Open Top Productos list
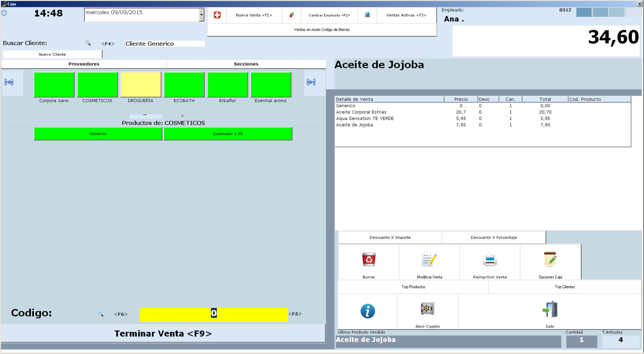644x354 pixels. pos(413,287)
